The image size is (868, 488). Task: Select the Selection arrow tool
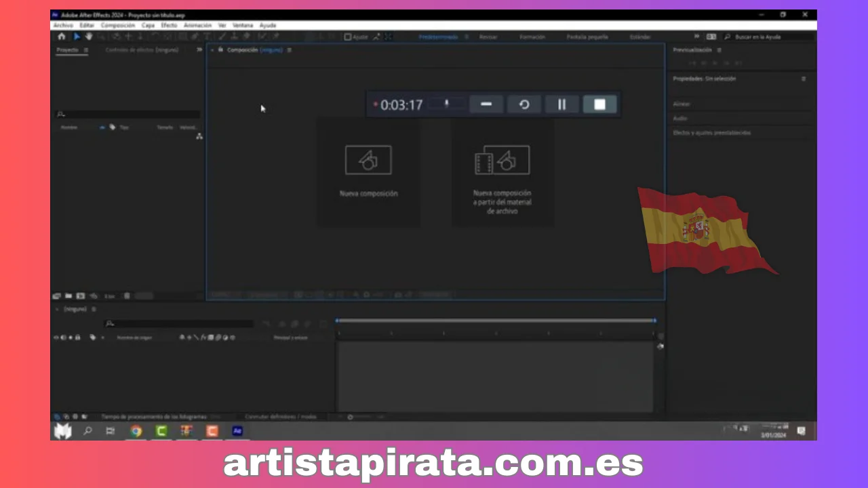pyautogui.click(x=77, y=37)
